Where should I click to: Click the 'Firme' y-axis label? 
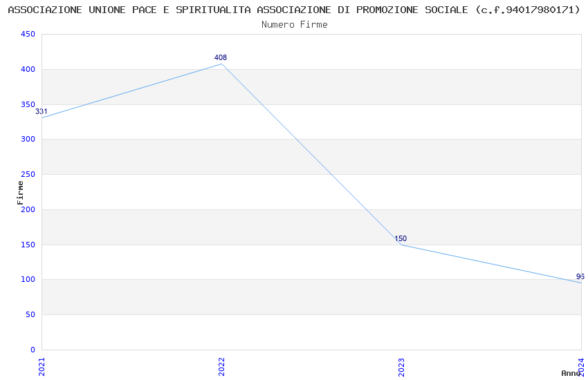(x=20, y=192)
